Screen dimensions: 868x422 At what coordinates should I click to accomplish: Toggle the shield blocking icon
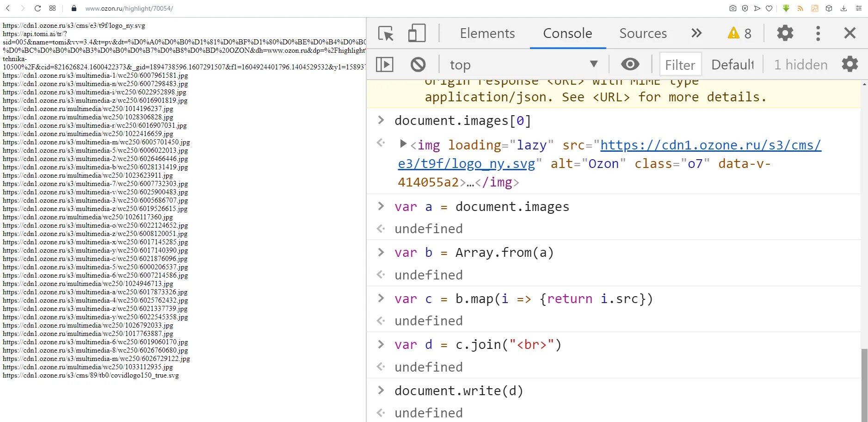pos(745,8)
